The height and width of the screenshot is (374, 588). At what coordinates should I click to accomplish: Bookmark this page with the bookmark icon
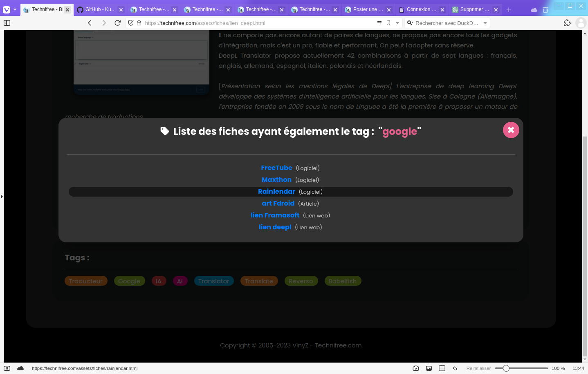pos(388,23)
